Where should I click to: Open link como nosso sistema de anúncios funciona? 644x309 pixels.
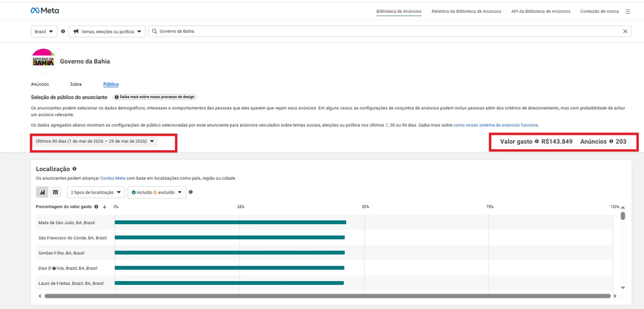(x=496, y=125)
